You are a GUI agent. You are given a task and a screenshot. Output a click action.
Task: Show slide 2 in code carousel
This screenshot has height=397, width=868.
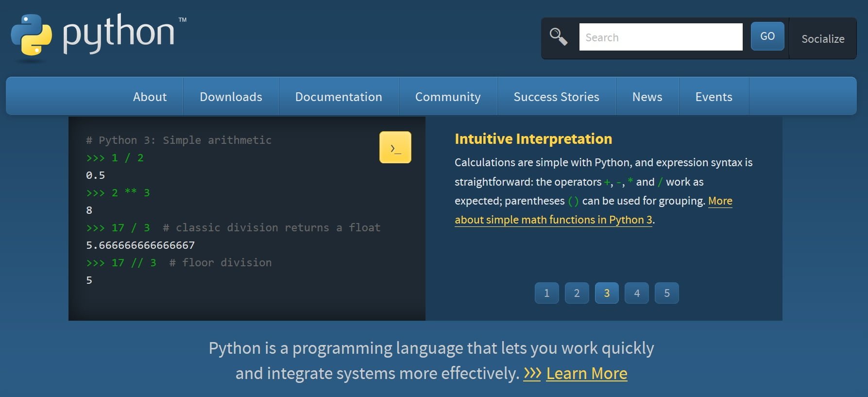click(577, 293)
